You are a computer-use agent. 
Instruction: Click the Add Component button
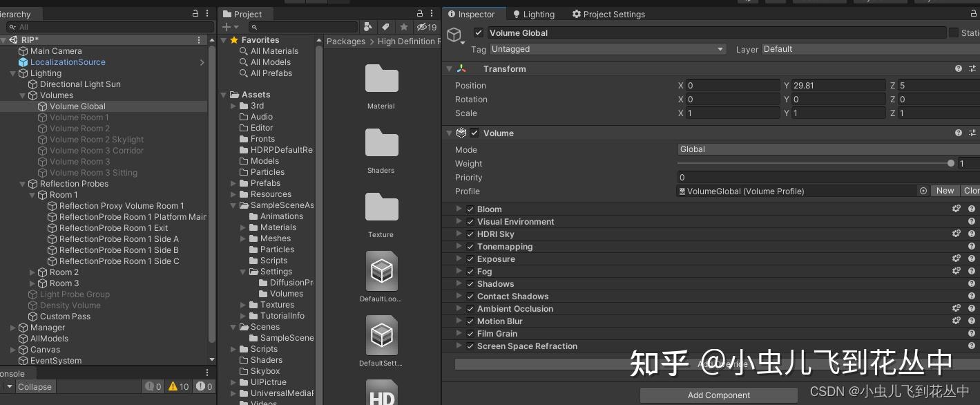tap(718, 395)
